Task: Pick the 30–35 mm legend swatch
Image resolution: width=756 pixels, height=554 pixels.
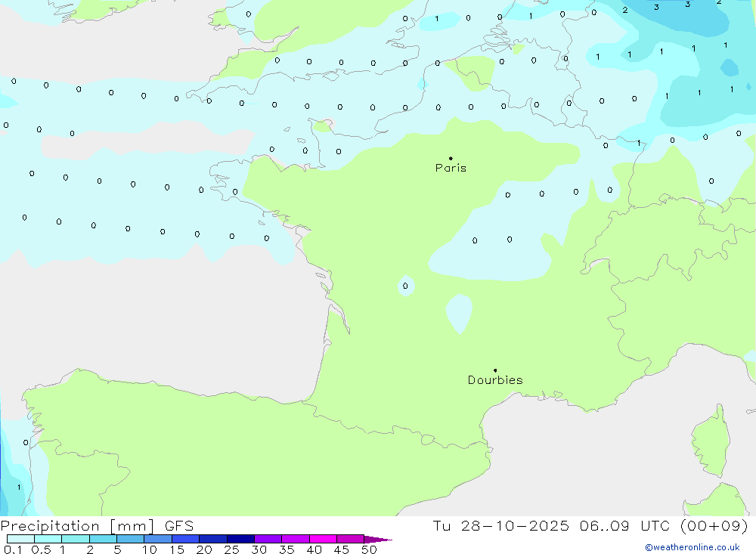Action: click(x=268, y=539)
